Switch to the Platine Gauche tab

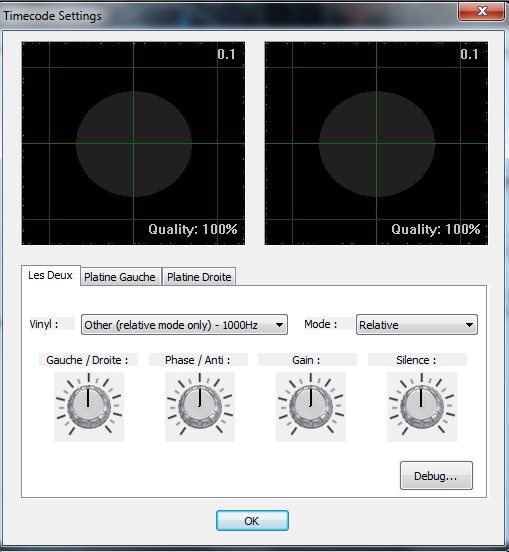[x=120, y=277]
